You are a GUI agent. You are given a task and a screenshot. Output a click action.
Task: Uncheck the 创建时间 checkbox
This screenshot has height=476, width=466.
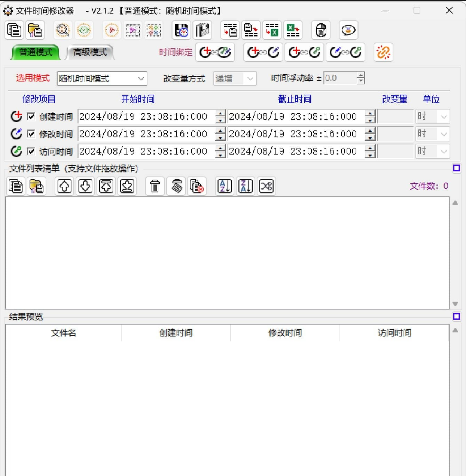click(x=31, y=116)
